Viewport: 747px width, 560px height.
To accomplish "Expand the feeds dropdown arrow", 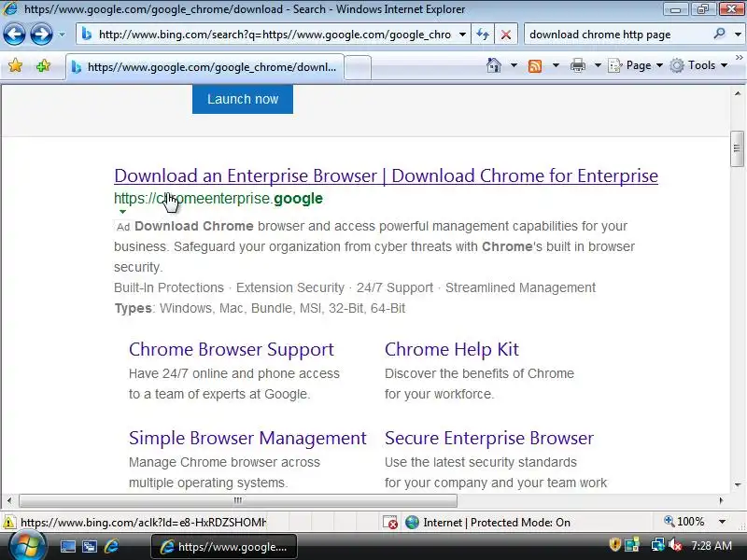I will (x=556, y=65).
